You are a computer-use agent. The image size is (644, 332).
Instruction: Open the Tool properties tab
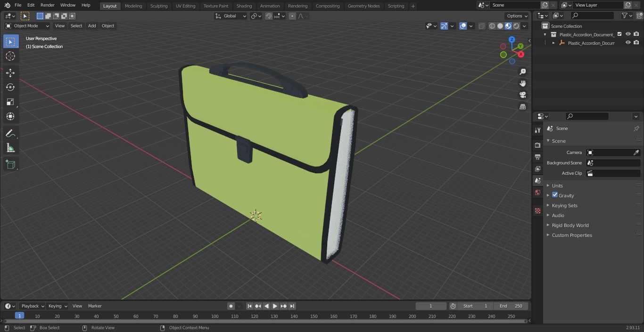point(537,130)
